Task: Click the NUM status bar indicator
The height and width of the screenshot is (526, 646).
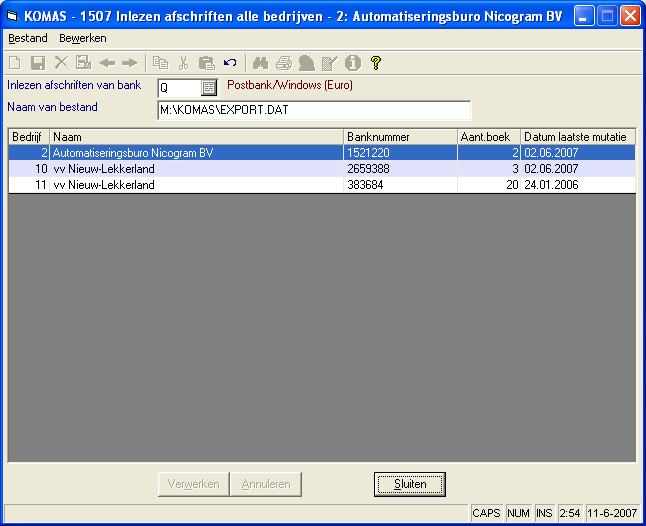Action: click(518, 513)
